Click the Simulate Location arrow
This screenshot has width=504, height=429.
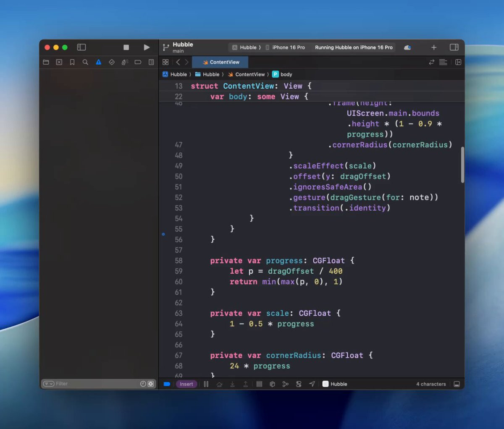[x=312, y=384]
